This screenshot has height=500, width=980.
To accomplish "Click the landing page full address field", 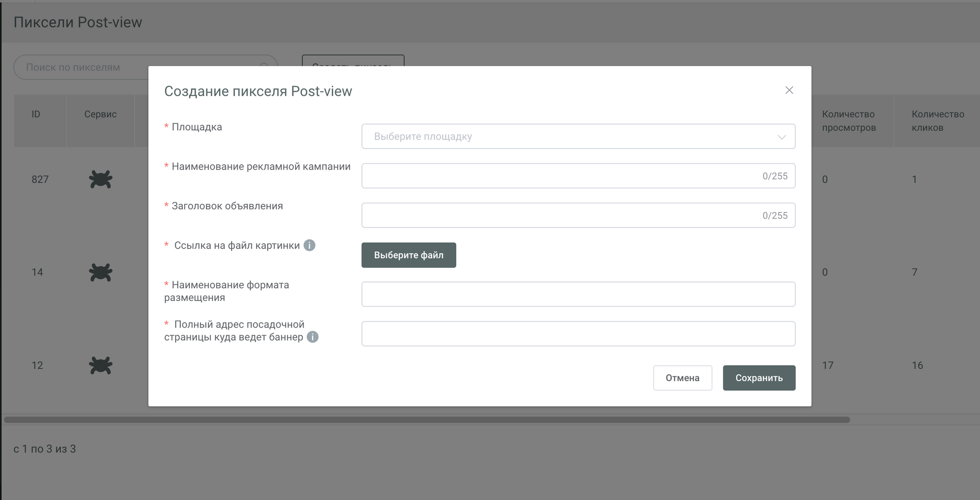I will [x=578, y=334].
